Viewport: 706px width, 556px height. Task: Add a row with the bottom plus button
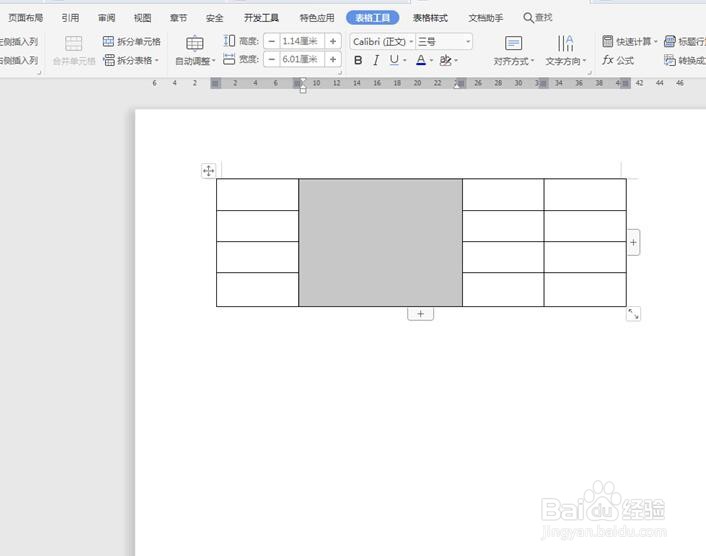click(421, 314)
